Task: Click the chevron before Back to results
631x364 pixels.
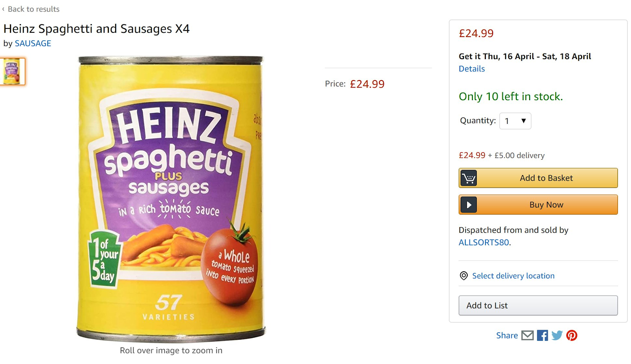Action: 4,9
